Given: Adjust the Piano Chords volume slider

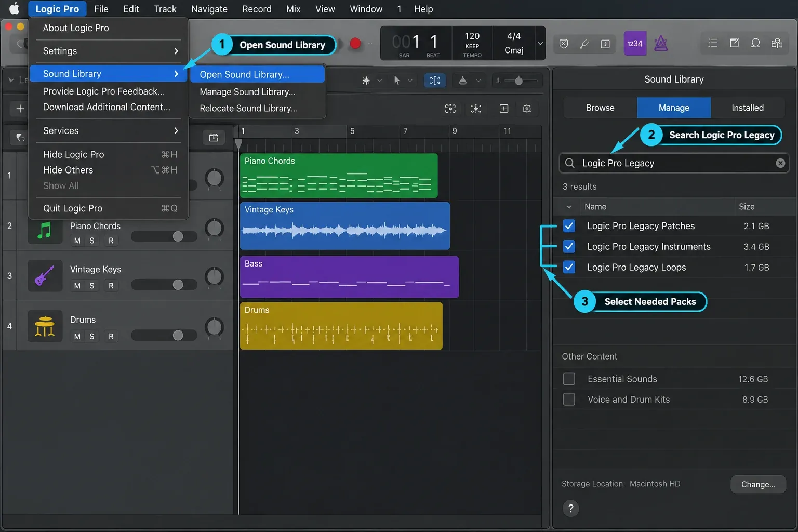Looking at the screenshot, I should point(164,236).
